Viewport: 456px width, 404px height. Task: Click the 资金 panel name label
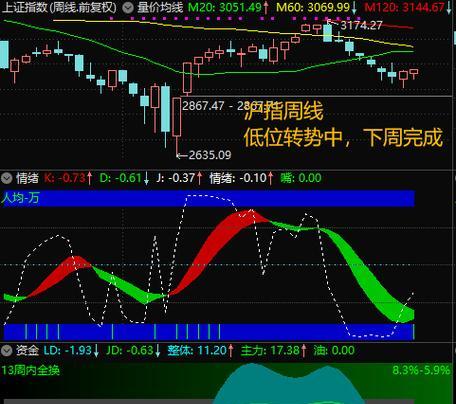27,350
